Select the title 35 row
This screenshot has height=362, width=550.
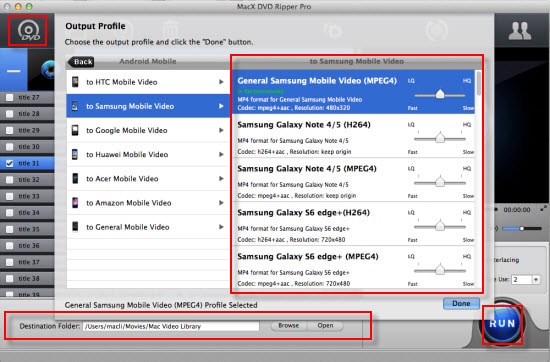pyautogui.click(x=27, y=229)
